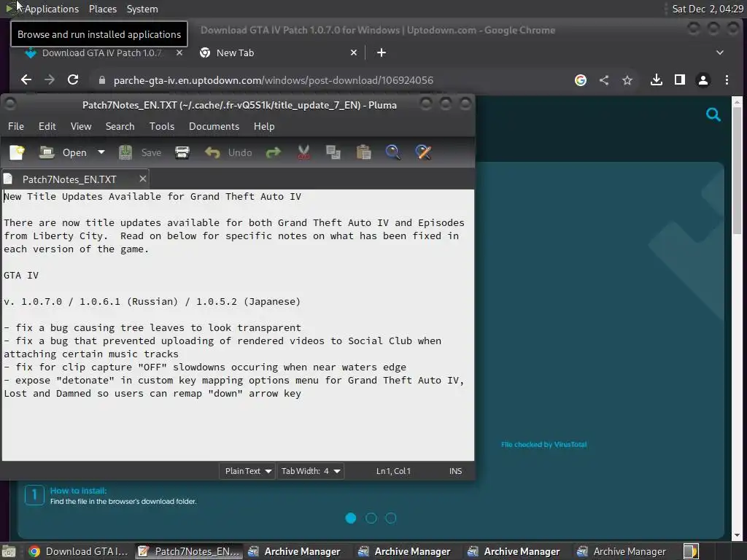747x560 pixels.
Task: Toggle Chrome side panel icon
Action: pyautogui.click(x=680, y=80)
